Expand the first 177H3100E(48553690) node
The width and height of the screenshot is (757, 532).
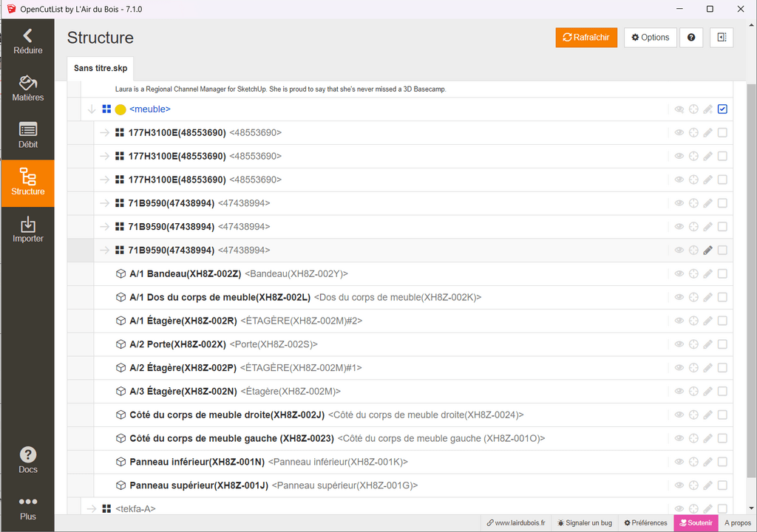coord(104,133)
